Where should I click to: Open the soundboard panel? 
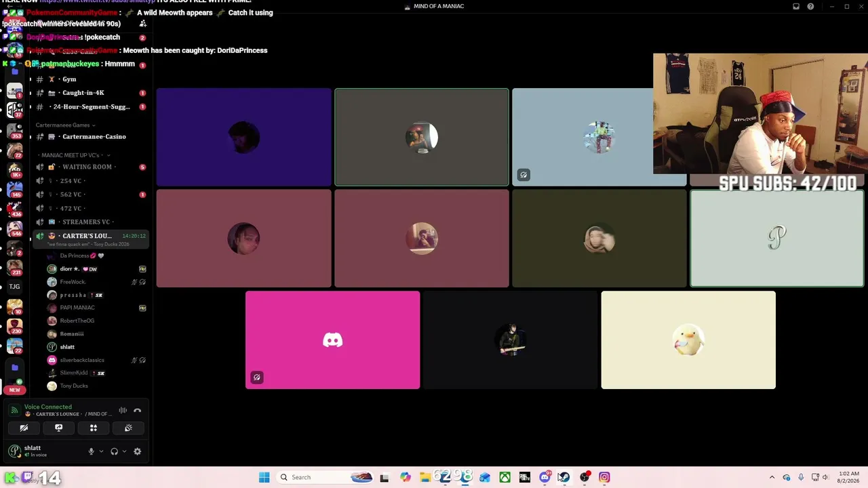point(128,428)
